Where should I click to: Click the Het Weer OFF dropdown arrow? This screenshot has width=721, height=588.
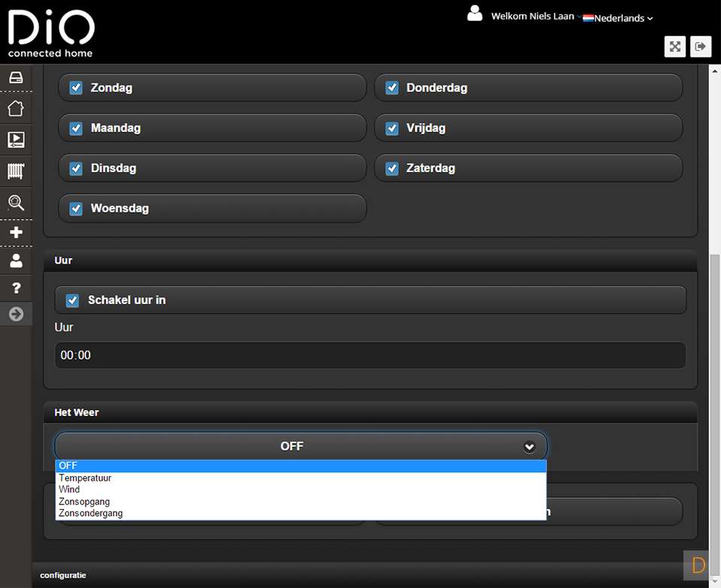[529, 447]
